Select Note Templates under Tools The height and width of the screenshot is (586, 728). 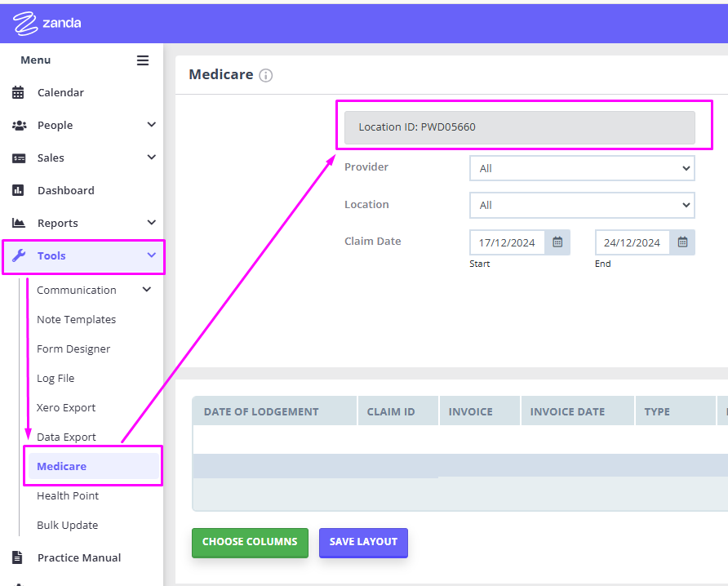pos(76,320)
